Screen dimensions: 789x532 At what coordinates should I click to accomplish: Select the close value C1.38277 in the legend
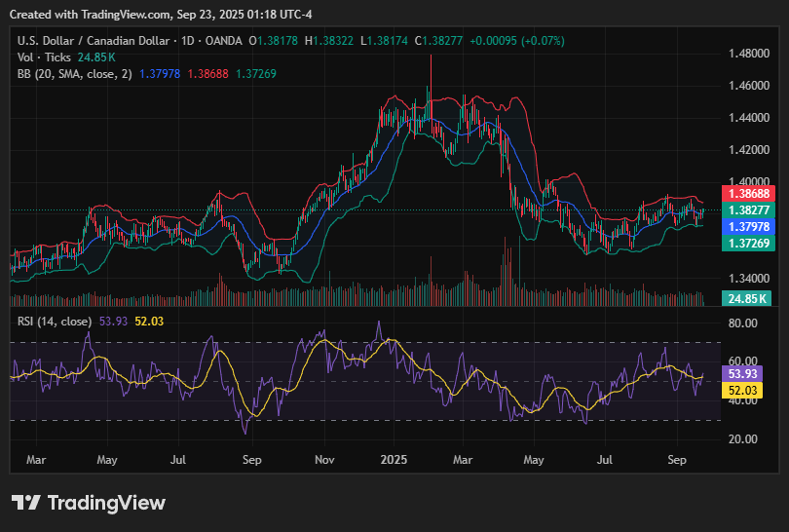click(438, 41)
